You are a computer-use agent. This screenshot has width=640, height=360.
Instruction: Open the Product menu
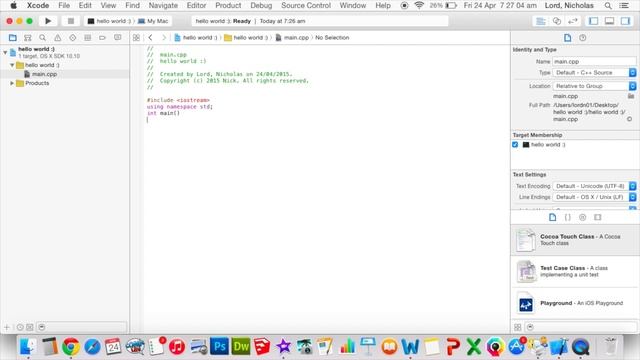(x=228, y=5)
